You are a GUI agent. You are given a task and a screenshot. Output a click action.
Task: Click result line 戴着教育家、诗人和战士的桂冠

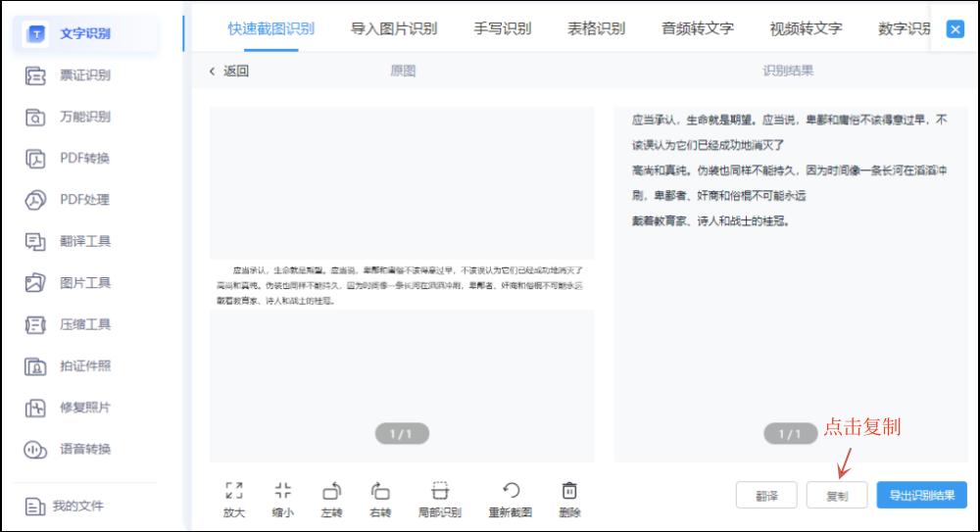point(710,221)
